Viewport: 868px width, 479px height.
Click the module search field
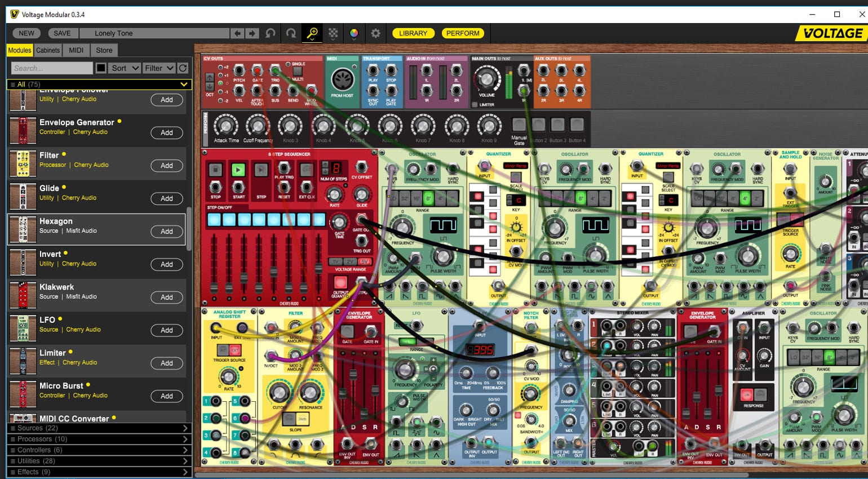(52, 68)
